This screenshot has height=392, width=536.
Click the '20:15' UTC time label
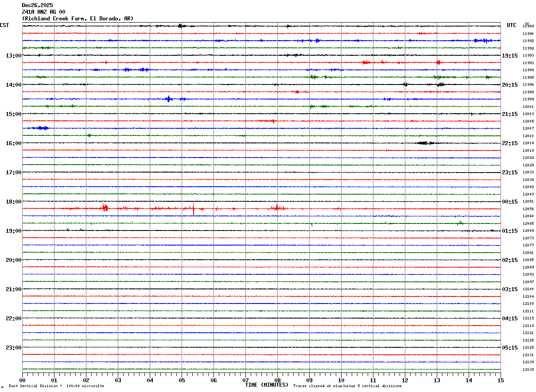(x=510, y=85)
